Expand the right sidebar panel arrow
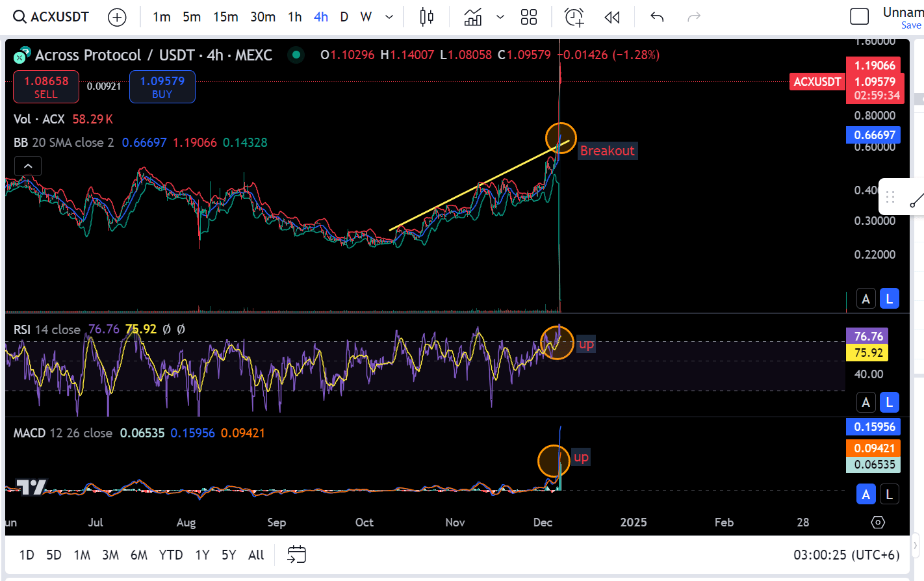The width and height of the screenshot is (924, 581). (916, 545)
